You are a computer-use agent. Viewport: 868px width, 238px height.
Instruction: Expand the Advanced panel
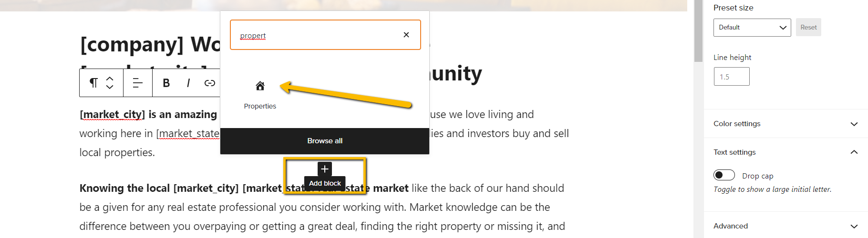(785, 226)
